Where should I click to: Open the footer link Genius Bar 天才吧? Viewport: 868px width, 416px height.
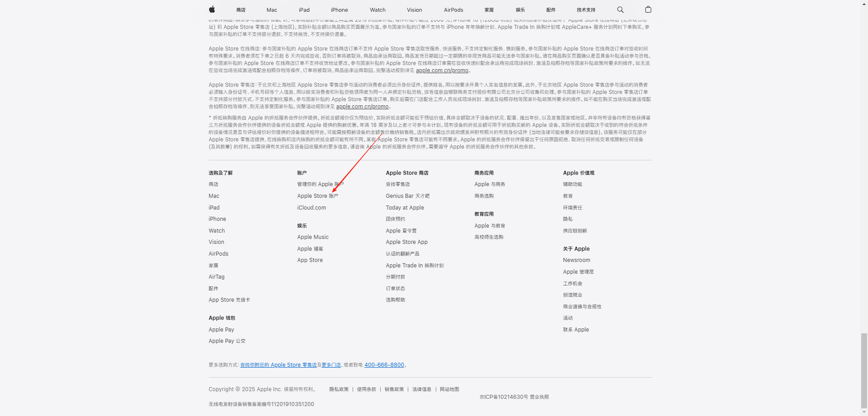click(408, 196)
